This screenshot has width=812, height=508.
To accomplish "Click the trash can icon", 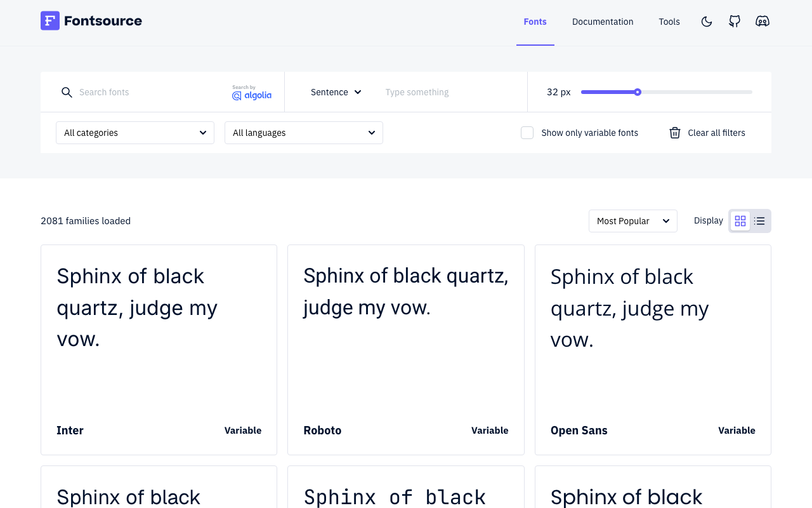I will click(675, 133).
